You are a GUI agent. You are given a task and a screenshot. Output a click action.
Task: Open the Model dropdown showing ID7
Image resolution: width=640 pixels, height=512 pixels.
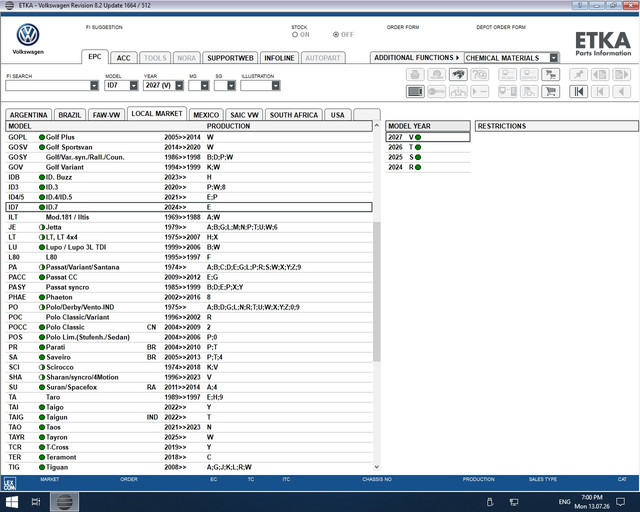coord(134,86)
